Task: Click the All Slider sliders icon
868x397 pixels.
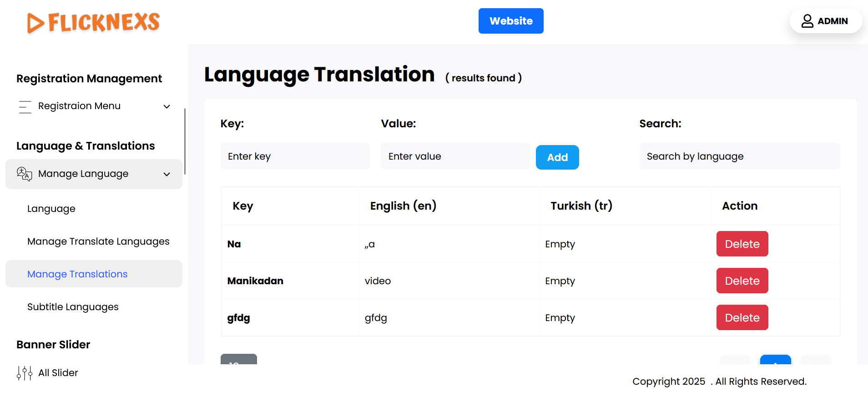Action: coord(25,373)
